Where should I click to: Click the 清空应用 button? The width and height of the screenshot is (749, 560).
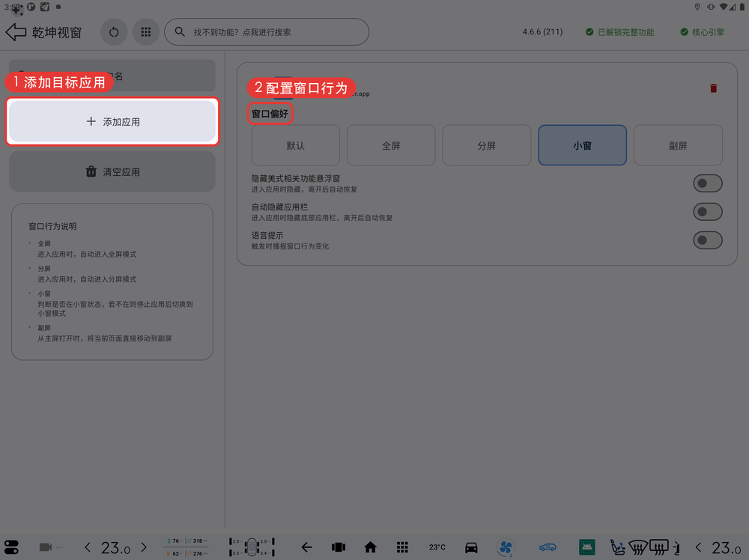(x=112, y=171)
